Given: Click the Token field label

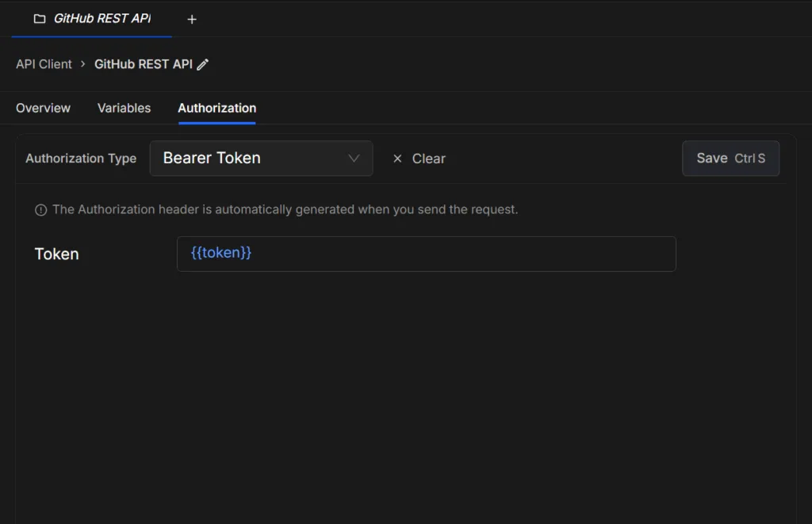Looking at the screenshot, I should (56, 254).
